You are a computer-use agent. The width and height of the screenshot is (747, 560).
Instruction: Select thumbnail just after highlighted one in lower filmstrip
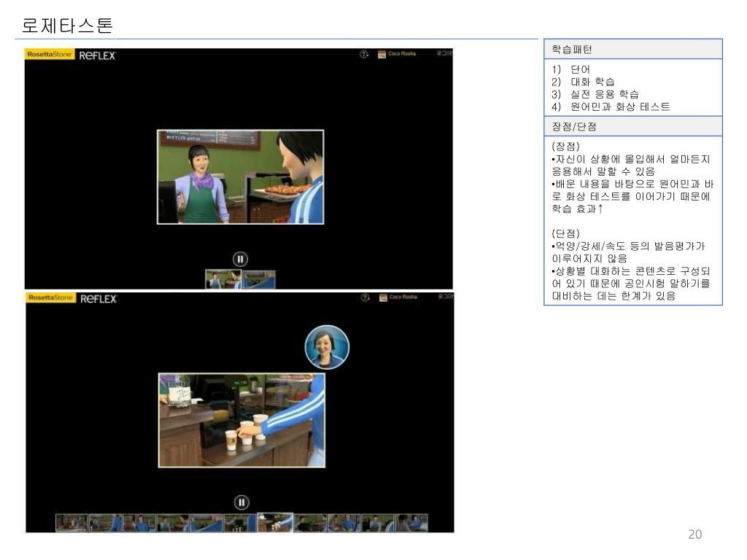(x=311, y=522)
